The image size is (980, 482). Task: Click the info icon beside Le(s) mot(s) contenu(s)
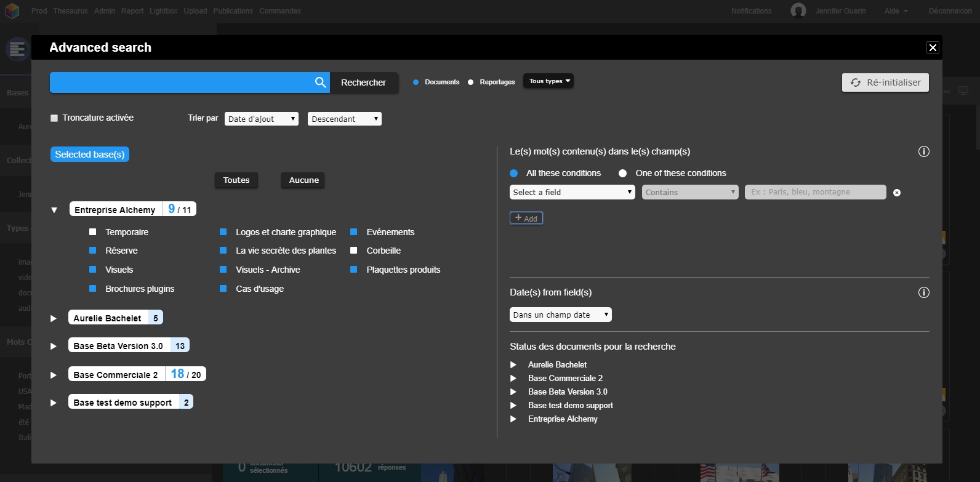(923, 151)
